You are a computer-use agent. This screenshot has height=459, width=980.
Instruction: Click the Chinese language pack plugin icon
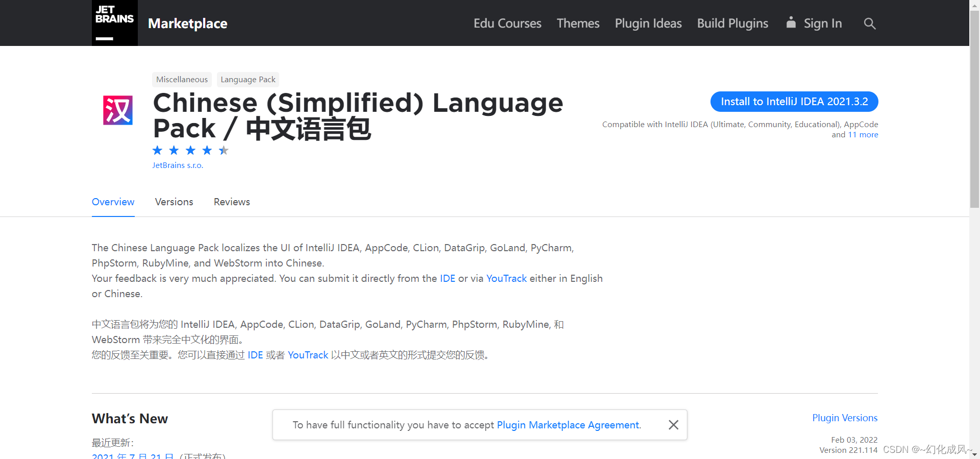point(118,110)
